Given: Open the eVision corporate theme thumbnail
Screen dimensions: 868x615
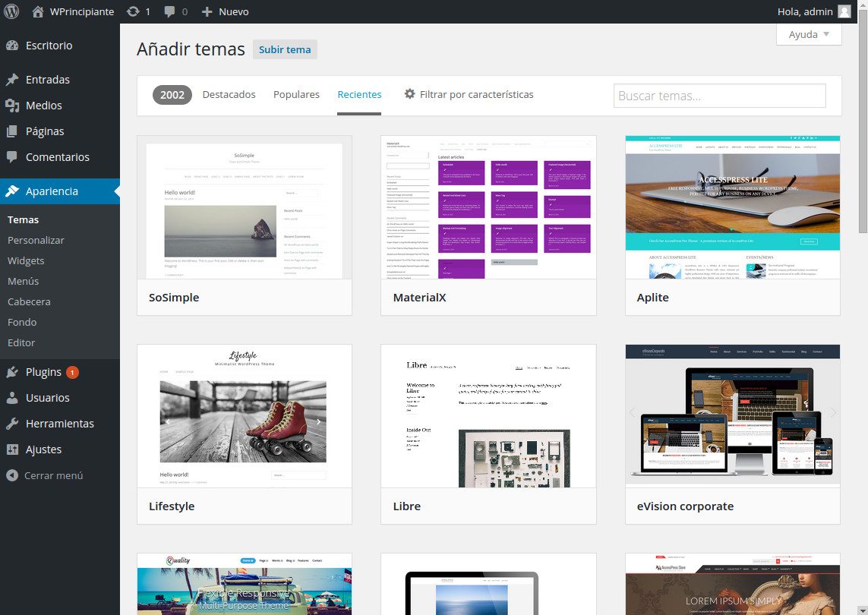Looking at the screenshot, I should (732, 416).
